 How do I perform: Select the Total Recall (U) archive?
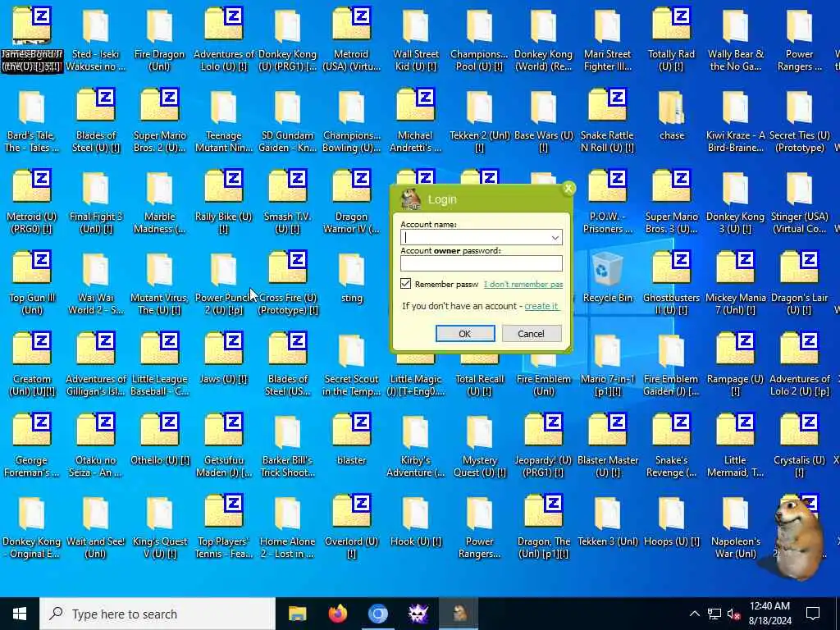(x=479, y=375)
